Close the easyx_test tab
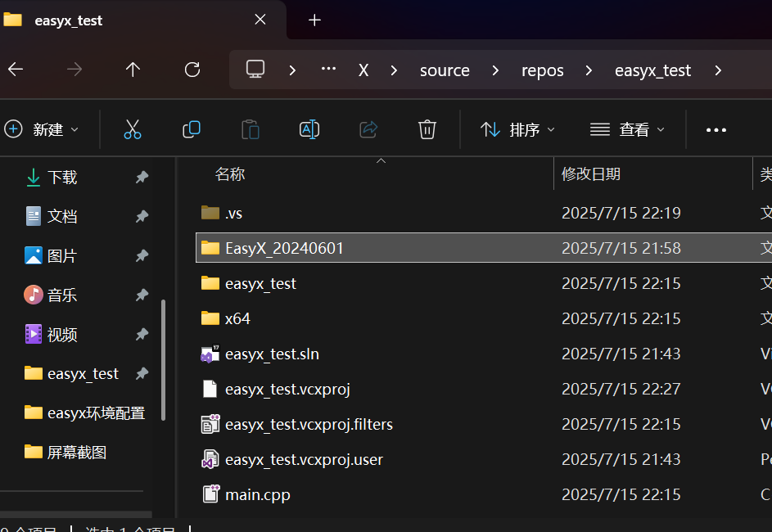Screen dimensions: 772x532 click(260, 19)
